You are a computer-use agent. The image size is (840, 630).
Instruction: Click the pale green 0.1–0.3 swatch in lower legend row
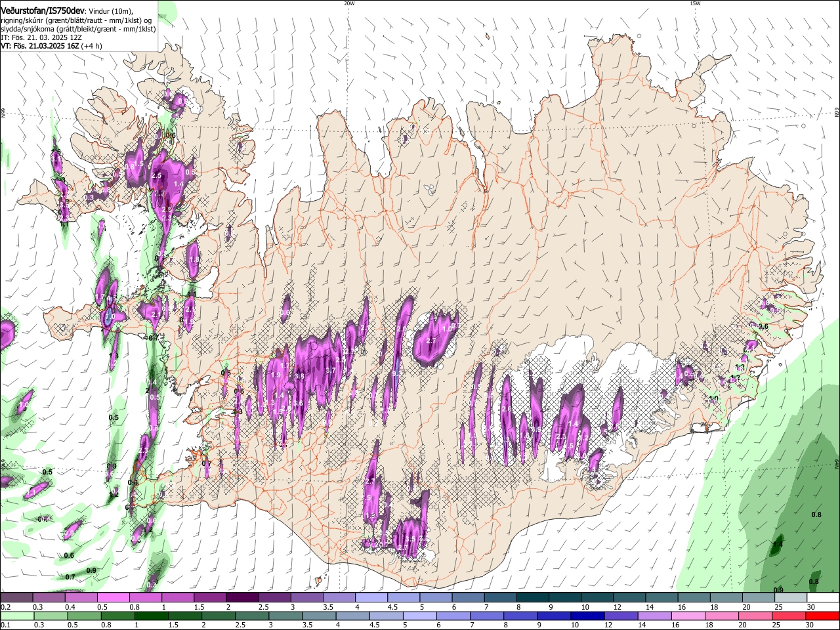(17, 616)
